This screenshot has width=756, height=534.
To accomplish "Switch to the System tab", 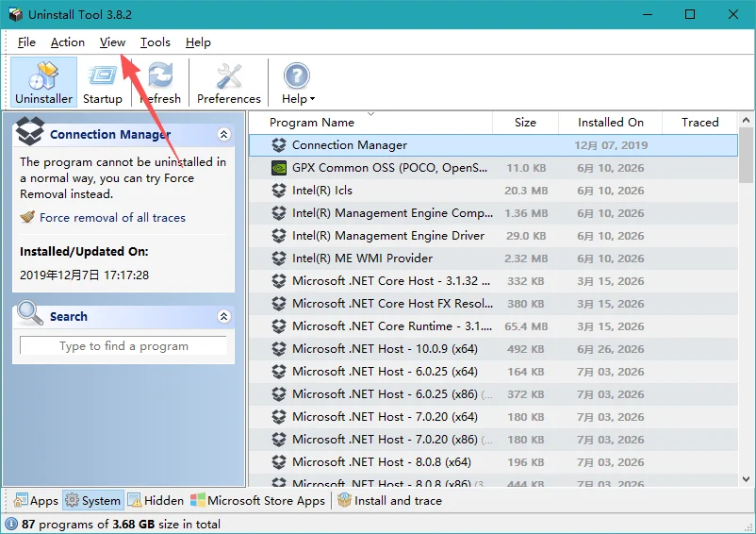I will click(x=93, y=501).
